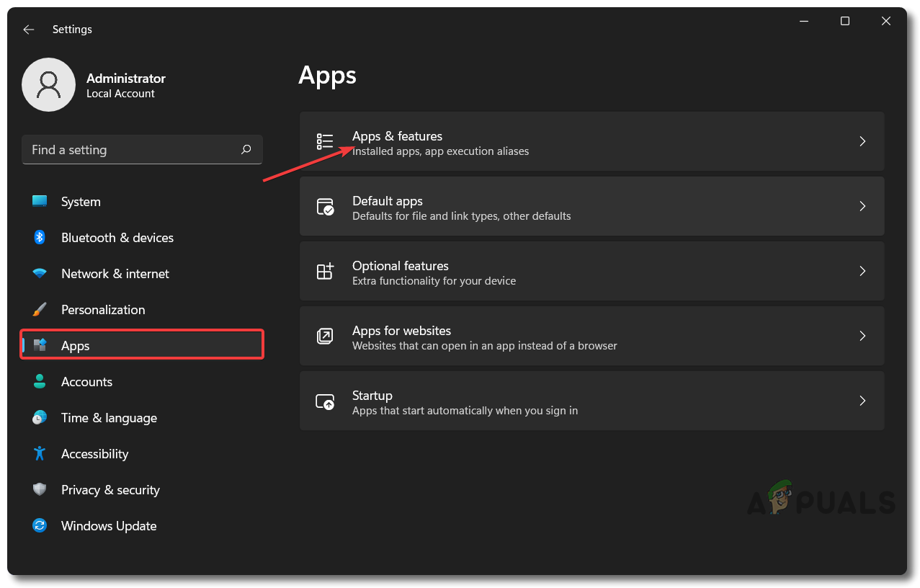This screenshot has height=588, width=920.
Task: Click the Network & internet wifi icon
Action: coord(40,274)
